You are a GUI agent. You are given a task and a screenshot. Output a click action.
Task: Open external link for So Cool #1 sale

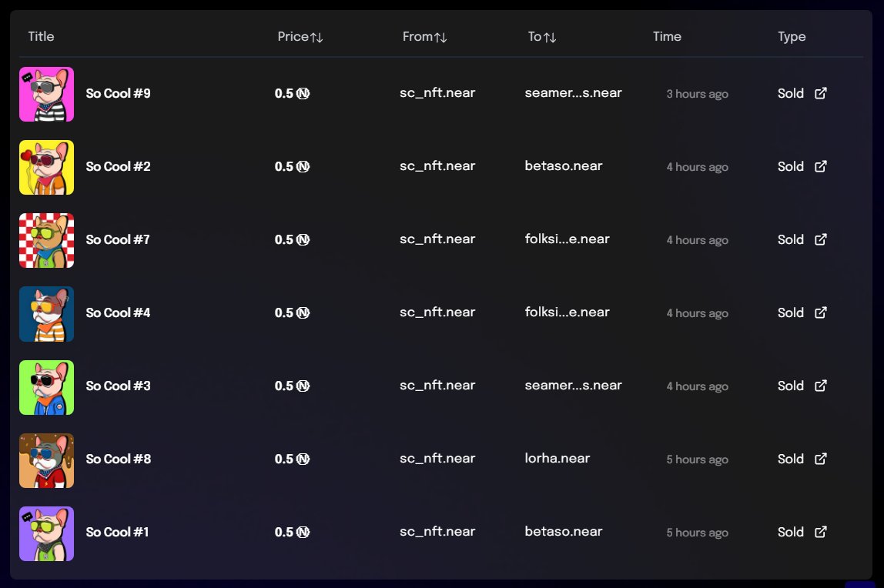tap(820, 532)
